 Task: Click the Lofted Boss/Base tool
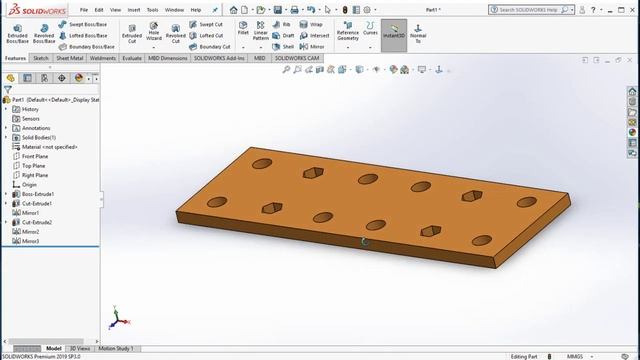83,36
